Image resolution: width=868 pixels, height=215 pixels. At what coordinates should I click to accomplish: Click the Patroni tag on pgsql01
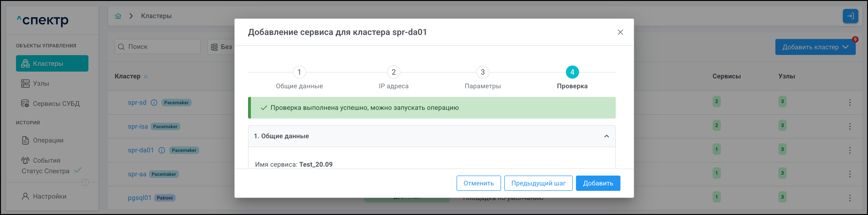(165, 198)
